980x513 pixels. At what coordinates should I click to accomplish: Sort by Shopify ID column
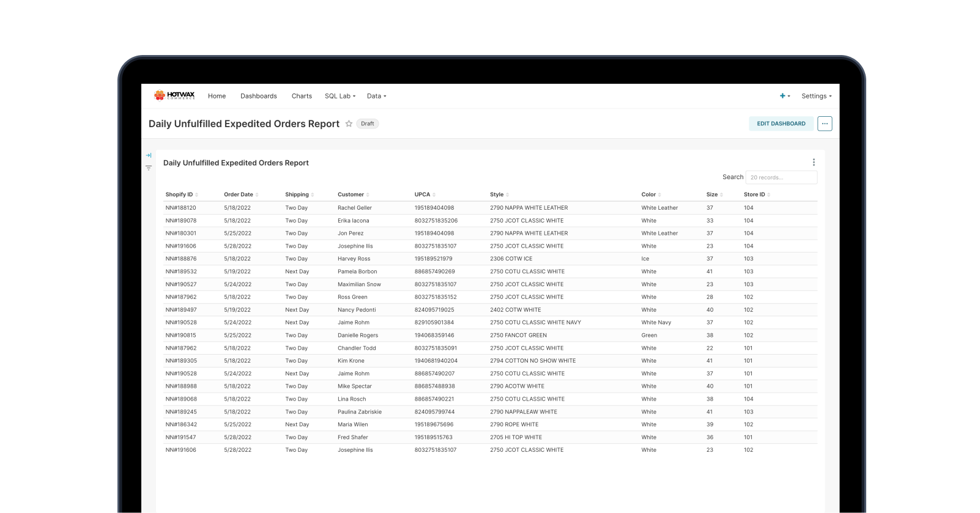pos(182,194)
